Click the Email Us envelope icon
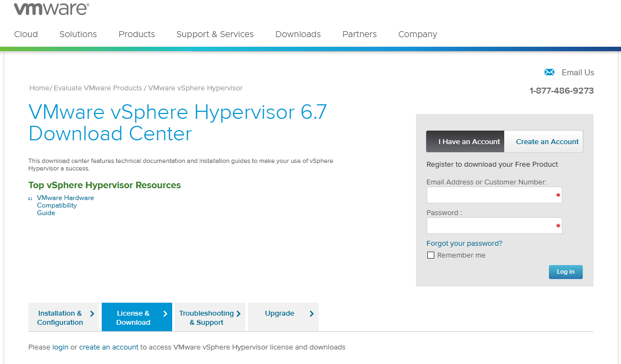Image resolution: width=621 pixels, height=364 pixels. (x=549, y=72)
